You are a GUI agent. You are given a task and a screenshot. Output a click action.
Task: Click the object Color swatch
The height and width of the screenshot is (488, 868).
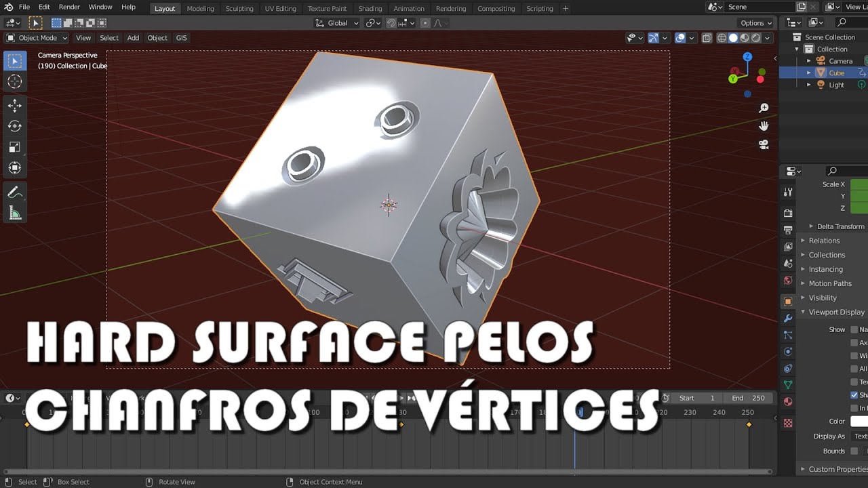click(x=859, y=421)
